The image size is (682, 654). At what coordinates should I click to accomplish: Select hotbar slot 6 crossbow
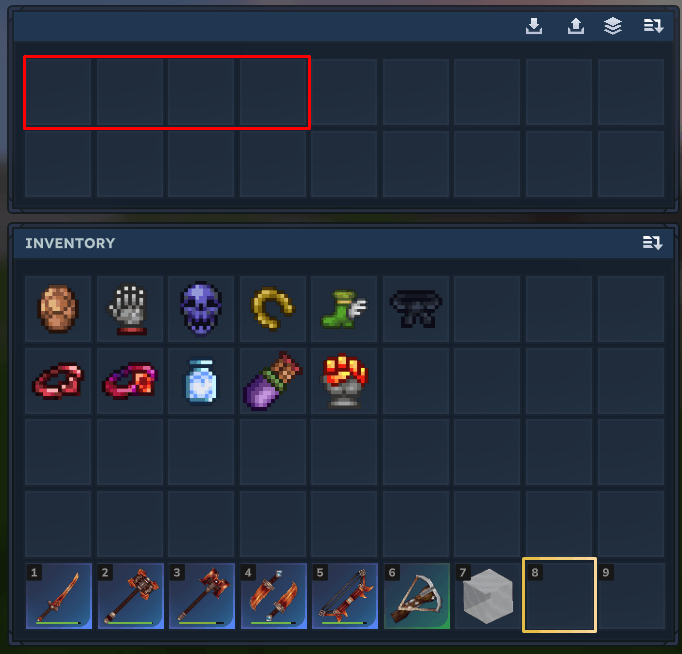tap(417, 596)
